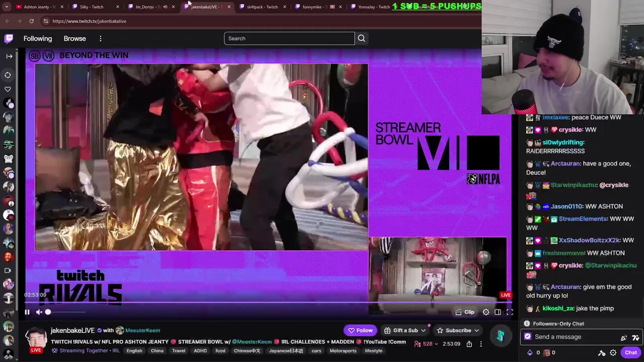Click the Browse nav link
Image resolution: width=644 pixels, height=362 pixels.
(75, 39)
